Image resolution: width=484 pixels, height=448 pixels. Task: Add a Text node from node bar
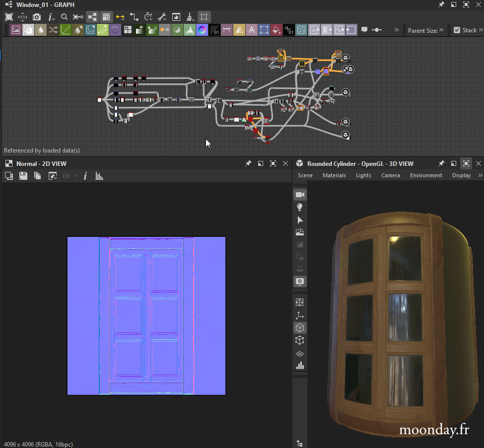[252, 30]
